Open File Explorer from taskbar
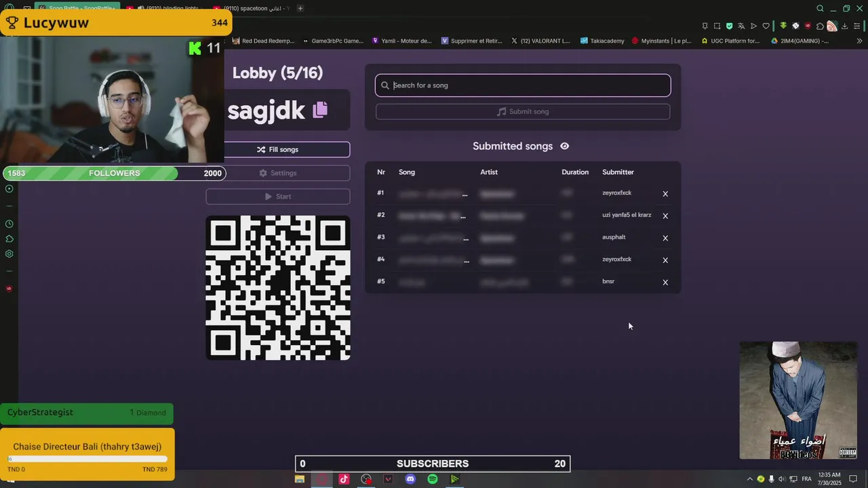The width and height of the screenshot is (868, 488). coord(299,479)
